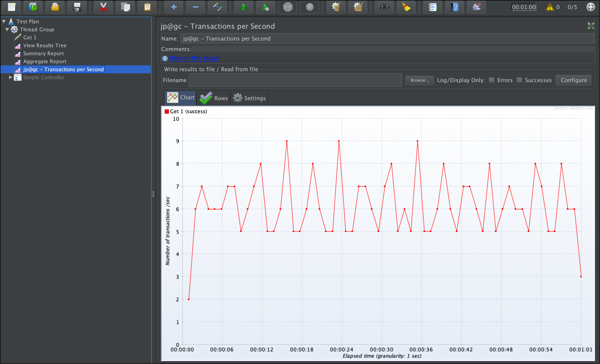Open Help with question mark icon
The height and width of the screenshot is (364, 600).
455,7
